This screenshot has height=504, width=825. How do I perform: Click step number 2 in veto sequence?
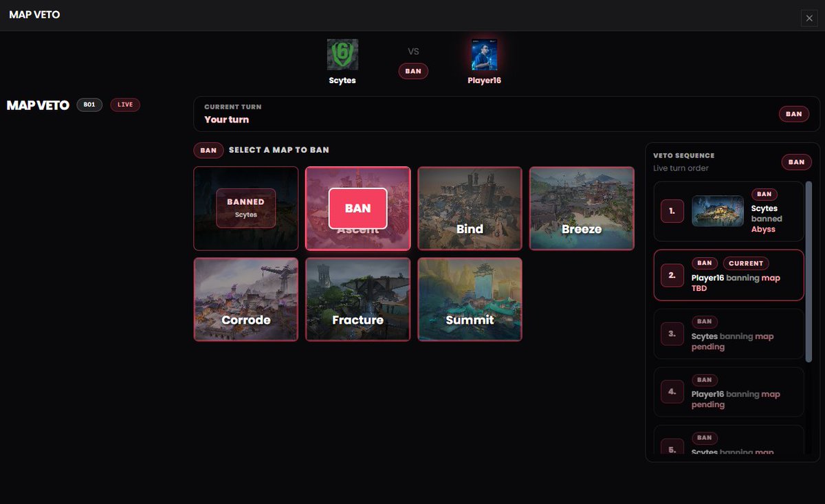tap(672, 275)
